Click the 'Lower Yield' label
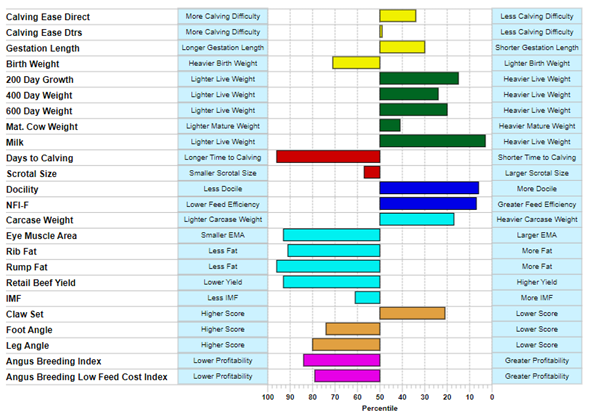Viewport: 602px width, 419px height. [223, 282]
